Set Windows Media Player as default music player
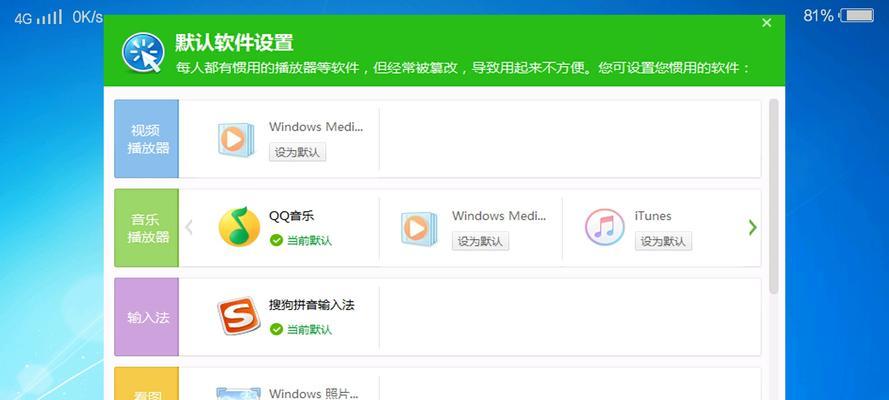Screen dimensions: 889x400 coord(480,241)
